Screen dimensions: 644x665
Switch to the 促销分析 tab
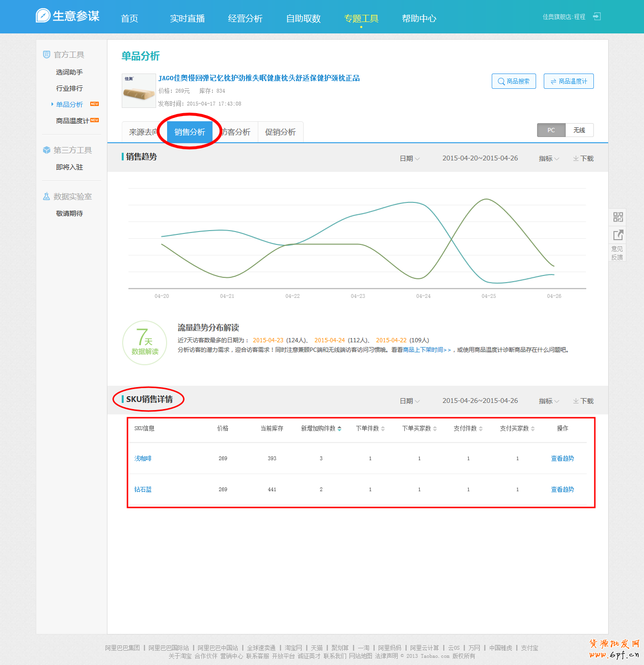280,132
